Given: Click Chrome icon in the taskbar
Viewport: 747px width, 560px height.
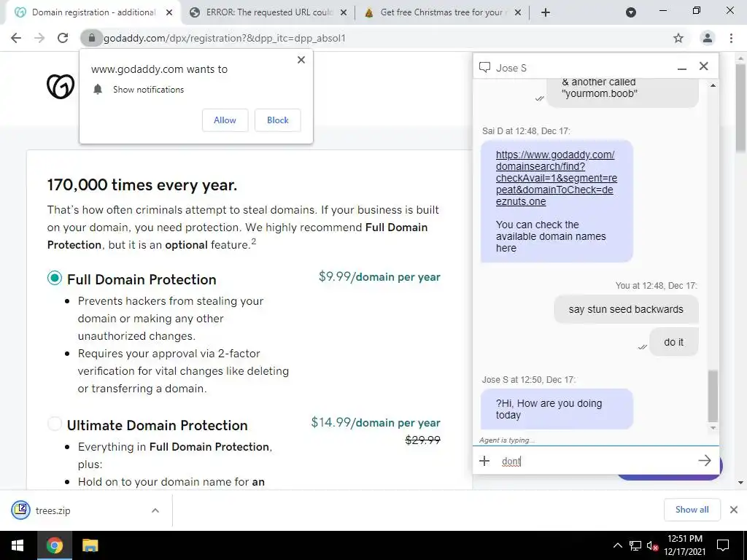Looking at the screenshot, I should [55, 545].
